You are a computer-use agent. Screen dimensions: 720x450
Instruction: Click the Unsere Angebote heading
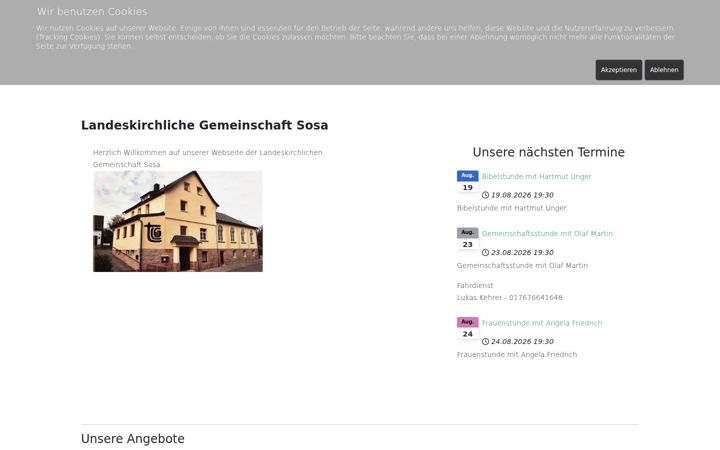pyautogui.click(x=133, y=439)
